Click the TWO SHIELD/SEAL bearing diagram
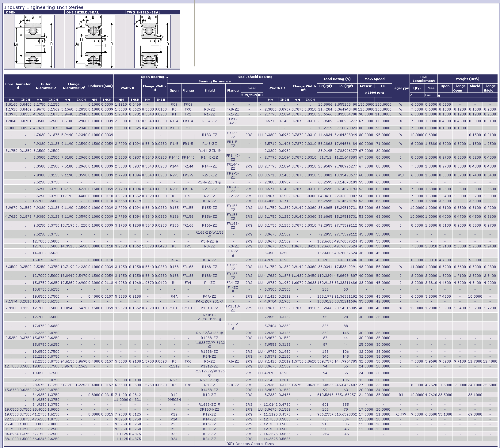Image resolution: width=500 pixels, height=448 pixels. coord(152,41)
